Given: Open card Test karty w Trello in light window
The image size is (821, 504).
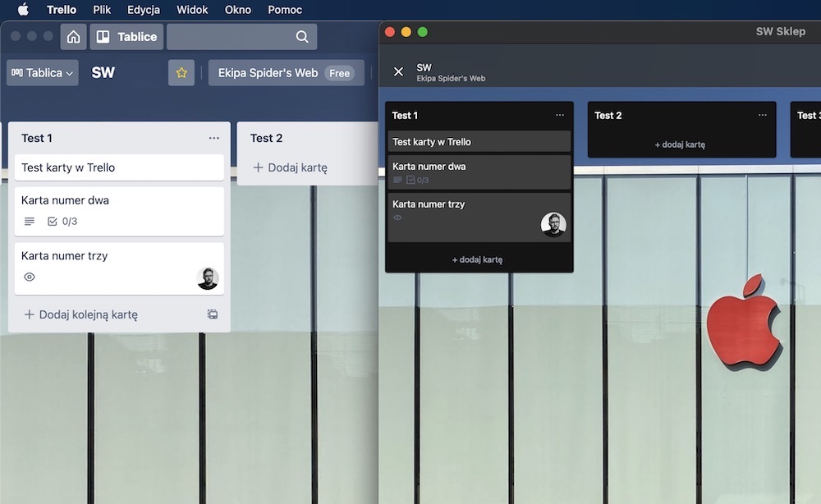Looking at the screenshot, I should [119, 167].
